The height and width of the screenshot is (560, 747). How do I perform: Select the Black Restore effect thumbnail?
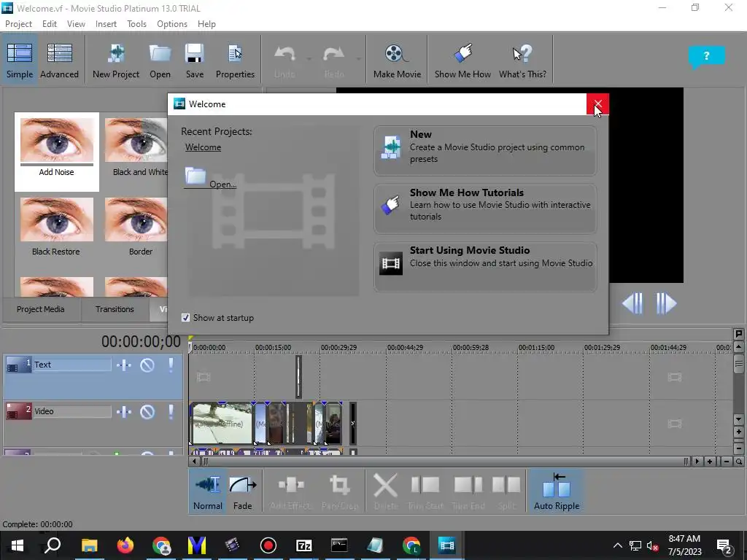coord(57,227)
